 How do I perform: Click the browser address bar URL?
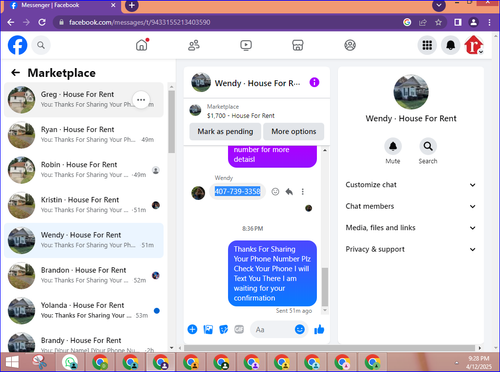click(140, 22)
